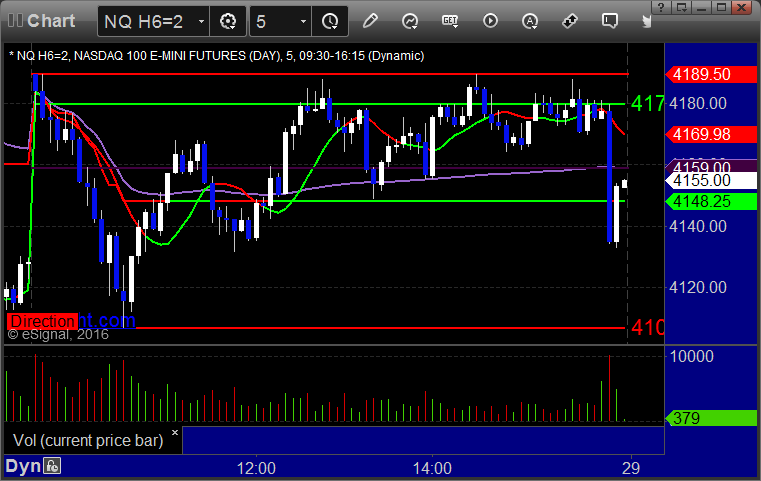The height and width of the screenshot is (481, 761).
Task: Open the studies line-chart icon
Action: tap(410, 21)
